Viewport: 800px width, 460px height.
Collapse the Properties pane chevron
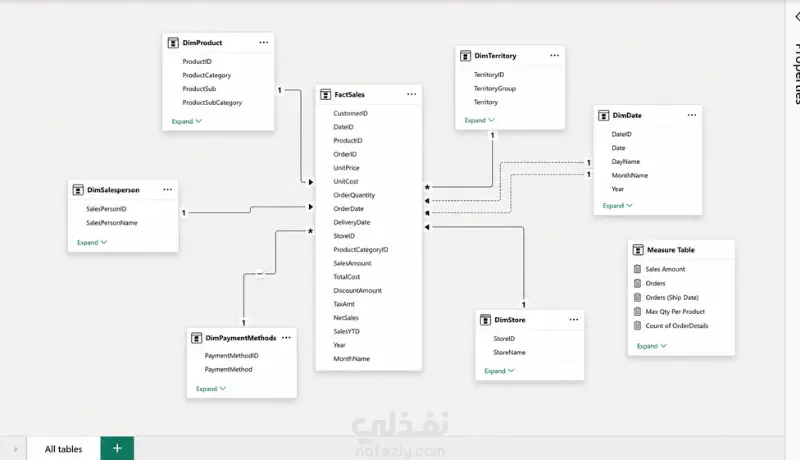tap(796, 17)
